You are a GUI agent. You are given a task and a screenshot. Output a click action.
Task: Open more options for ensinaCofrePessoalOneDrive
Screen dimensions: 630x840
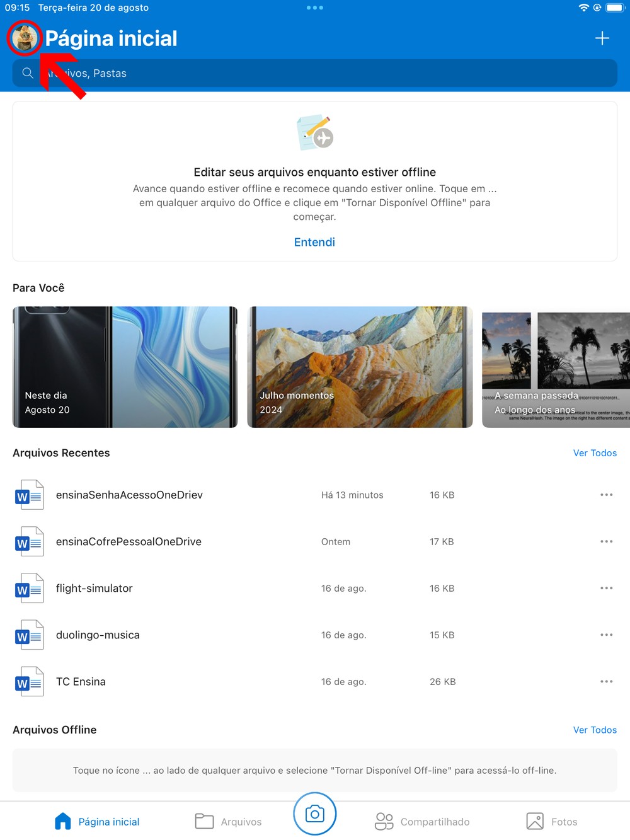[607, 541]
